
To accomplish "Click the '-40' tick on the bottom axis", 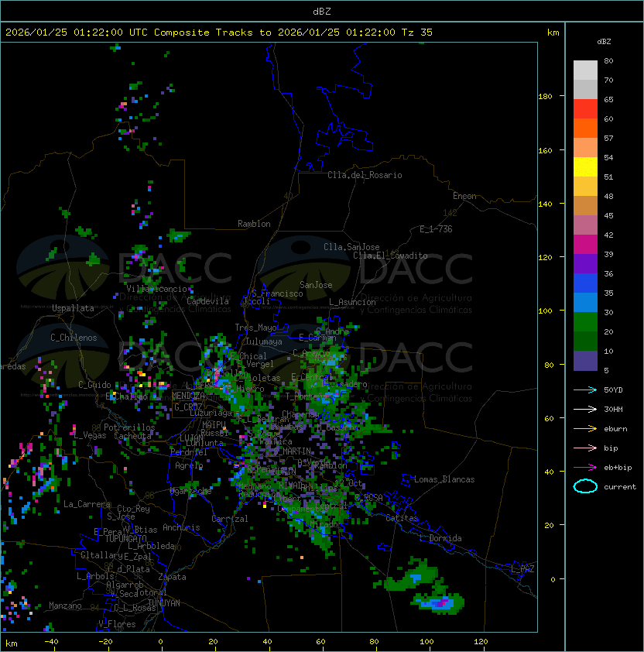I will (51, 642).
